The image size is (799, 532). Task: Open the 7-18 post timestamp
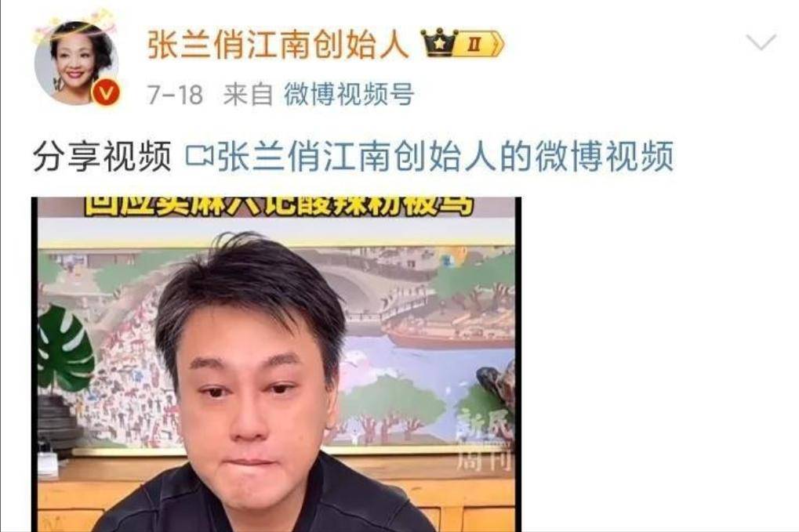click(175, 95)
